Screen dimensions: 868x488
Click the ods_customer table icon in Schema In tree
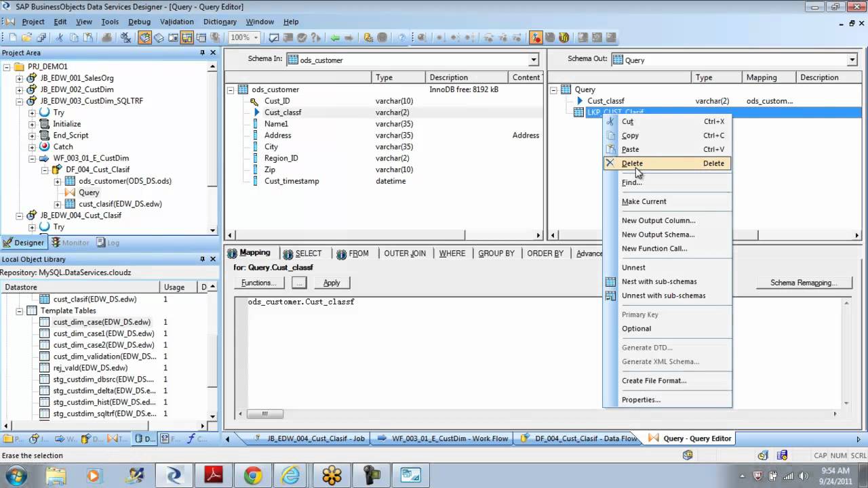coord(243,89)
